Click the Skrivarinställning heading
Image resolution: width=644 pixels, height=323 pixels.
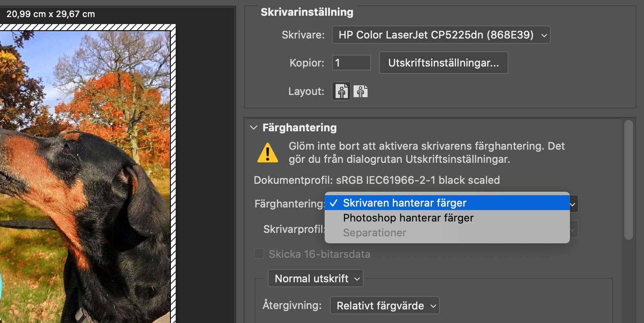pos(307,12)
